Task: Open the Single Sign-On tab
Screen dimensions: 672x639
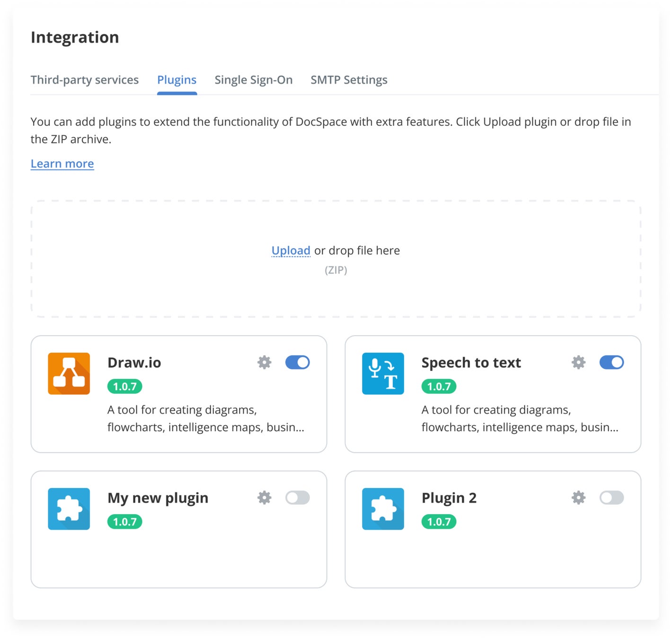Action: pyautogui.click(x=254, y=80)
